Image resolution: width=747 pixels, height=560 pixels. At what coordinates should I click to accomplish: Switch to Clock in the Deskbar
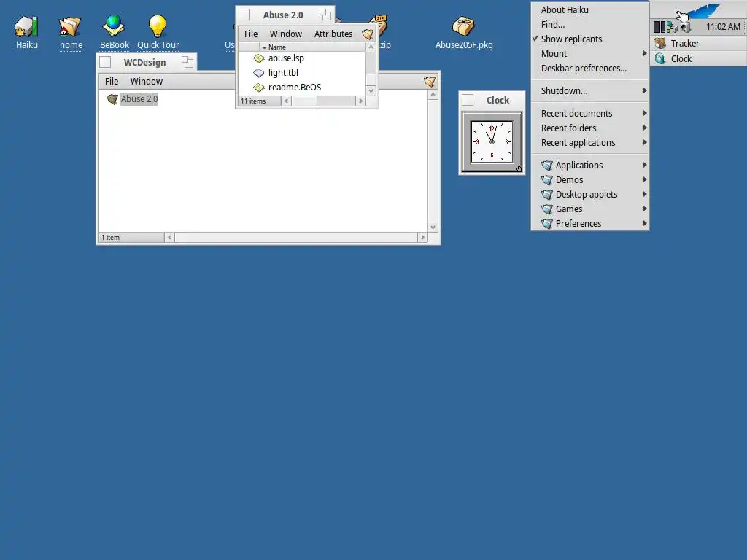(x=698, y=58)
